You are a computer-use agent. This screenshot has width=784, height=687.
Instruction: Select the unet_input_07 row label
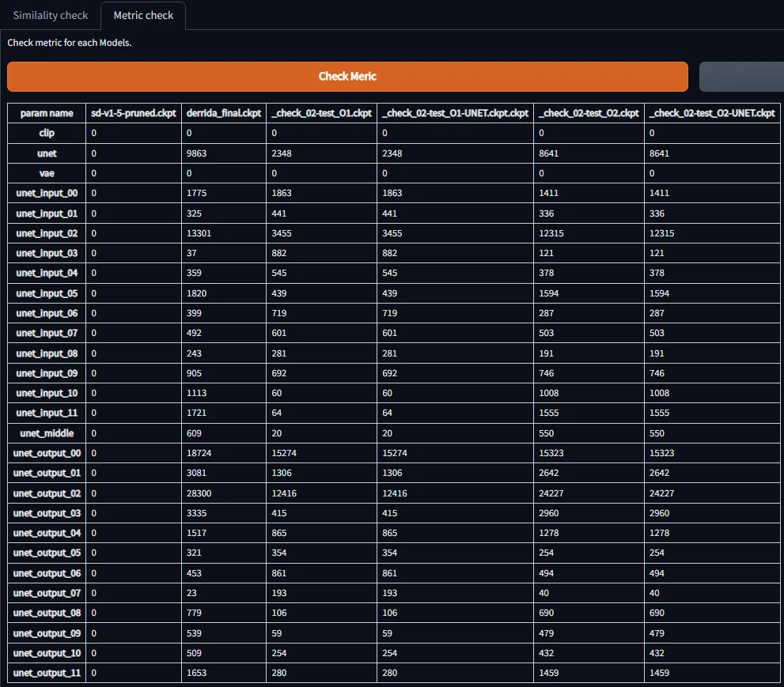(x=47, y=333)
